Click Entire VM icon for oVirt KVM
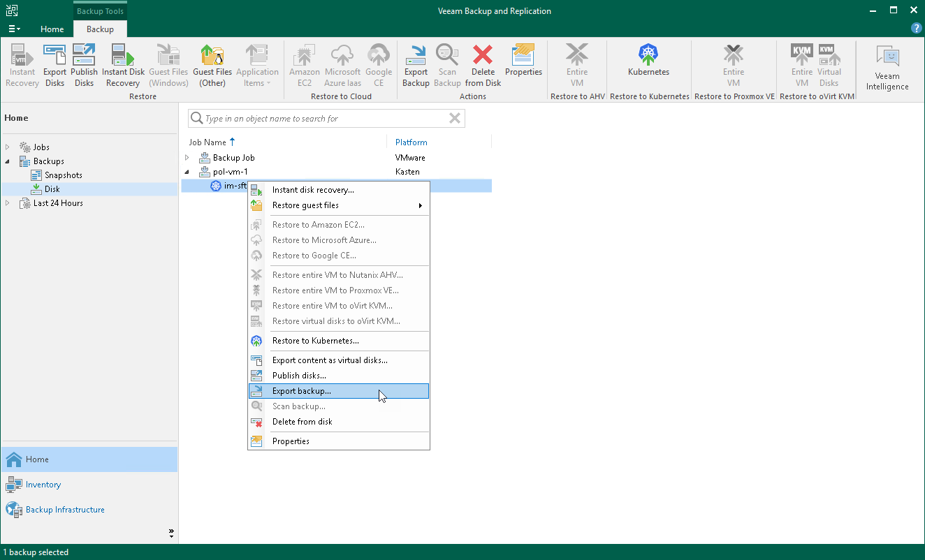Screen dimensions: 925x560 coord(802,66)
